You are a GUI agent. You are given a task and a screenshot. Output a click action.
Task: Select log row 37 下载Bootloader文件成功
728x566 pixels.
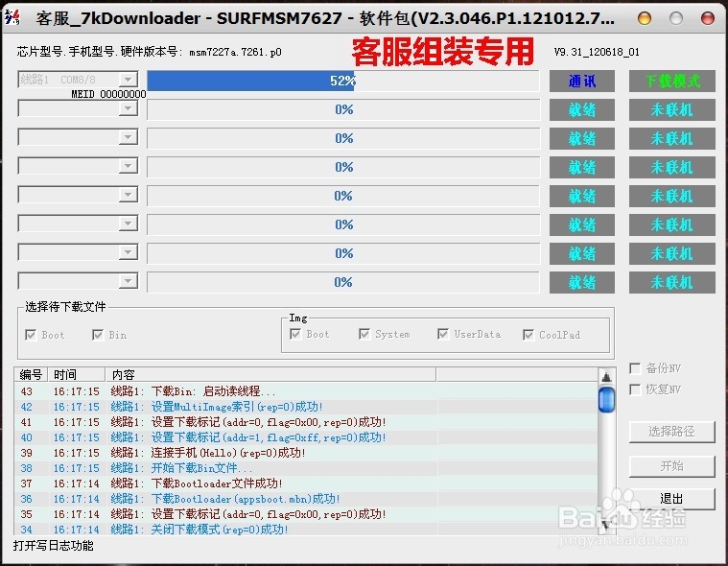306,483
